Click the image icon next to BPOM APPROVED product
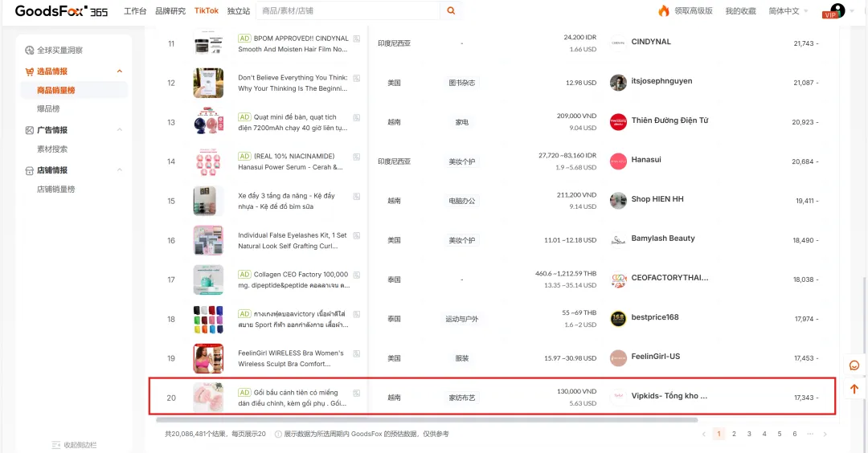Image resolution: width=868 pixels, height=453 pixels. (357, 39)
